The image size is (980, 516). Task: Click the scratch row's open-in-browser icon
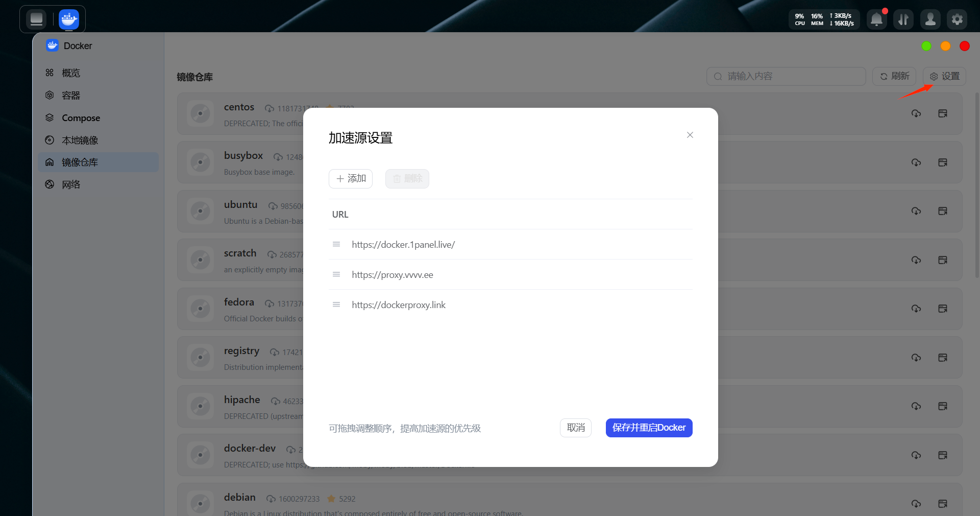point(943,260)
